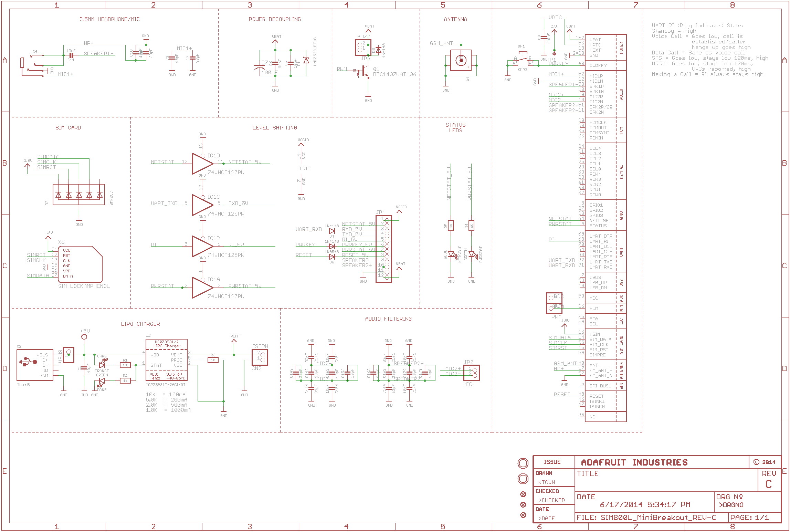Click the 'ANTENNA' section heading

click(455, 19)
